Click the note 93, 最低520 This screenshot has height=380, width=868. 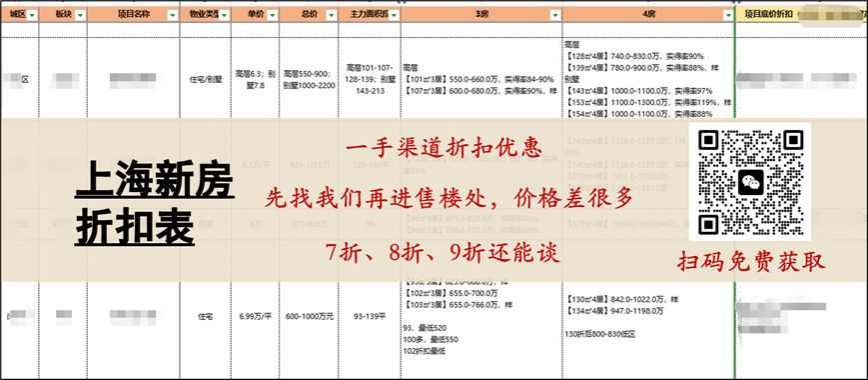(425, 328)
